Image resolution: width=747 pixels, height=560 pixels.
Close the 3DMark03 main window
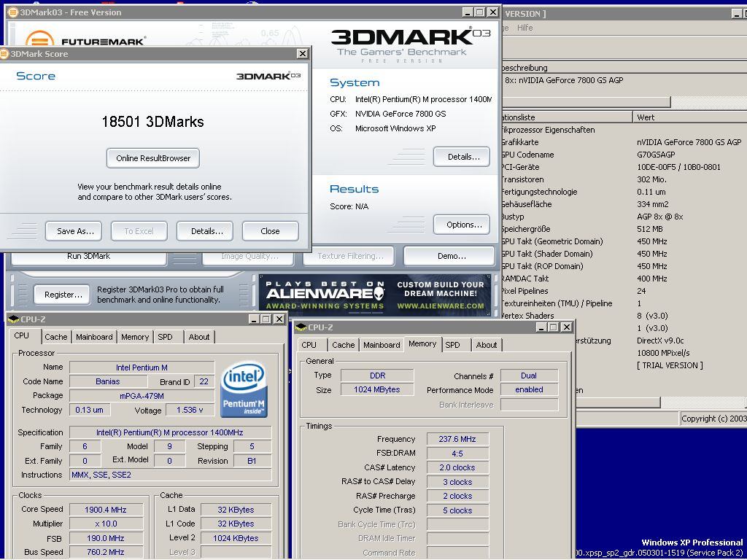click(492, 12)
